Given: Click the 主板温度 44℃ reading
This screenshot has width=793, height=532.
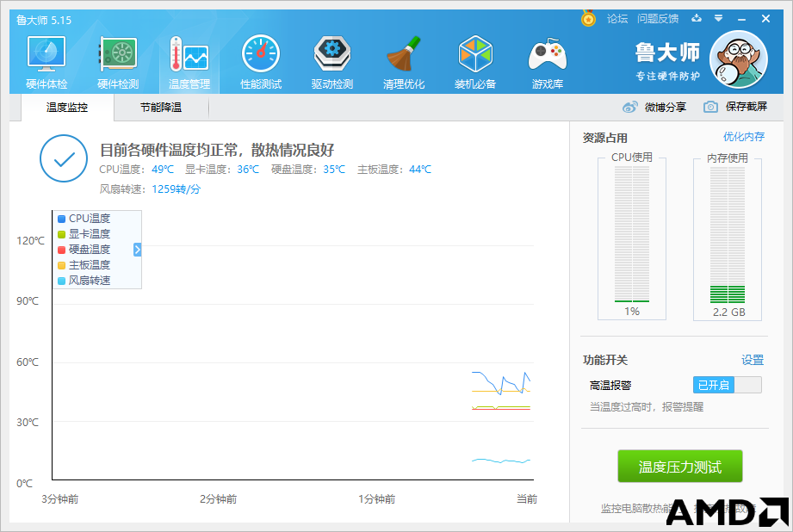Looking at the screenshot, I should (394, 170).
